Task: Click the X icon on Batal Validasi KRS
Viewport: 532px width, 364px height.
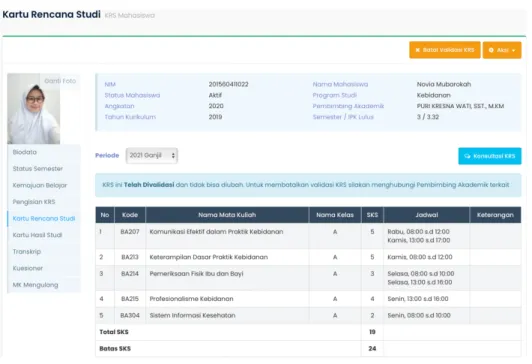Action: click(418, 50)
